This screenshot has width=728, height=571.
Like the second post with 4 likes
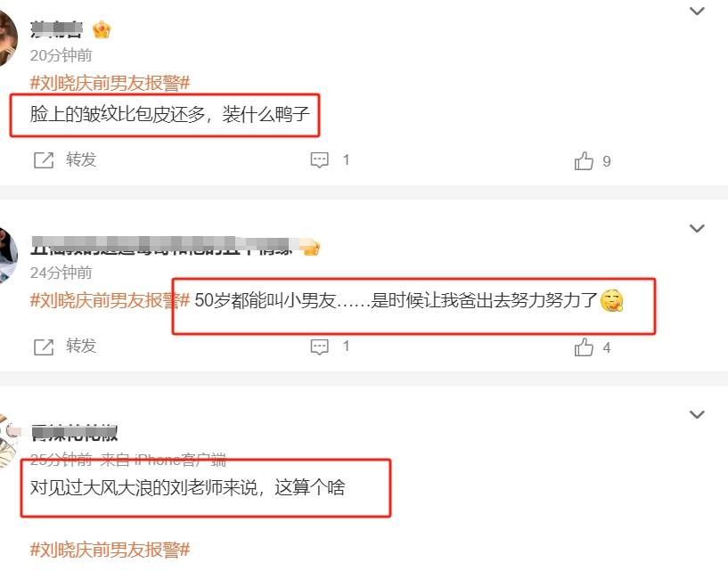(x=584, y=347)
